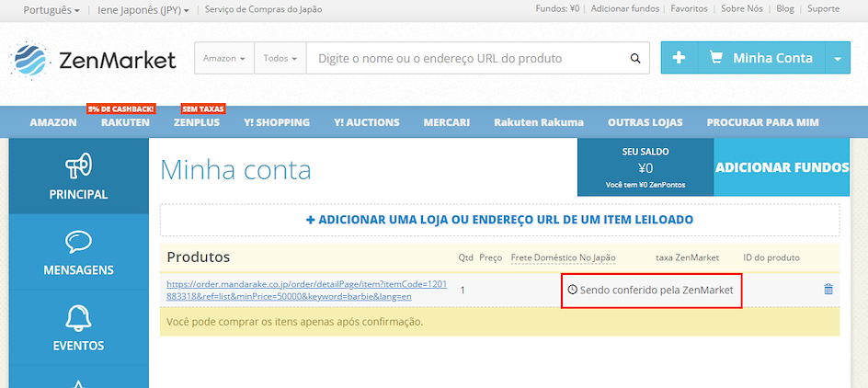The image size is (868, 388).
Task: Click the taxa ZenMarket column header
Action: 687,258
